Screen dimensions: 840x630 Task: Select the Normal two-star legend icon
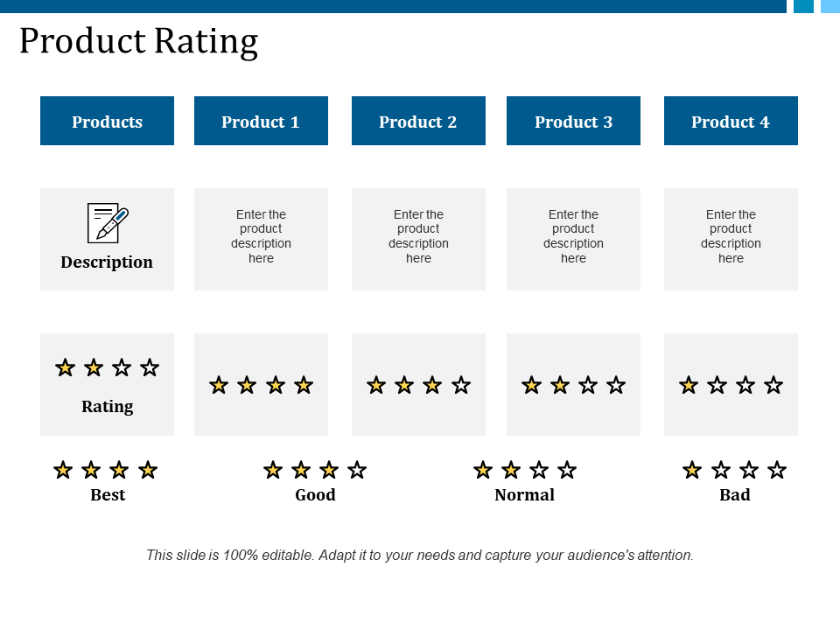525,470
